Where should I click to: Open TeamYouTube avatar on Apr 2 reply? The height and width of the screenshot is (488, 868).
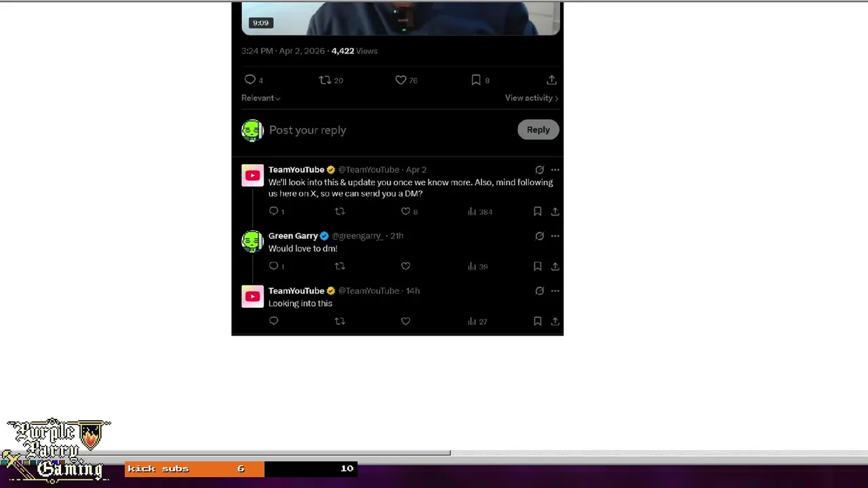[x=252, y=176]
